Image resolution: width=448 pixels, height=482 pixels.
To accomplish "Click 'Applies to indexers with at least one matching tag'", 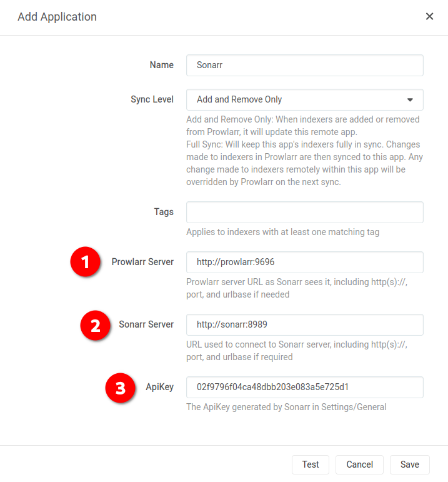I will coord(282,232).
